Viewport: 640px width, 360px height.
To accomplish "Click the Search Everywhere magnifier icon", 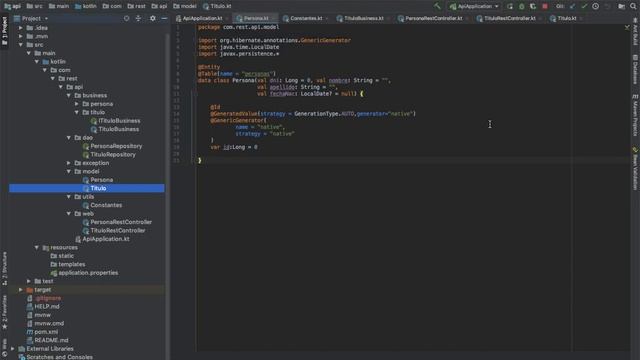I will tap(633, 6).
